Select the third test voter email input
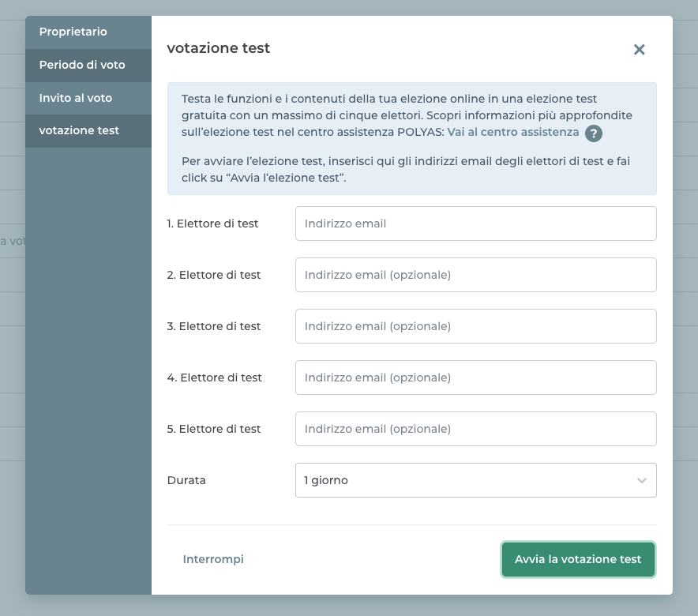The width and height of the screenshot is (698, 616). click(475, 326)
